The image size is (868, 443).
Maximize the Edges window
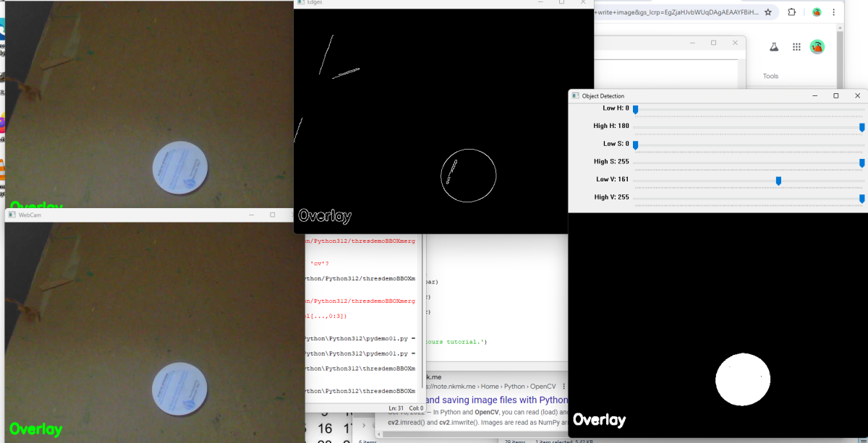click(x=561, y=3)
